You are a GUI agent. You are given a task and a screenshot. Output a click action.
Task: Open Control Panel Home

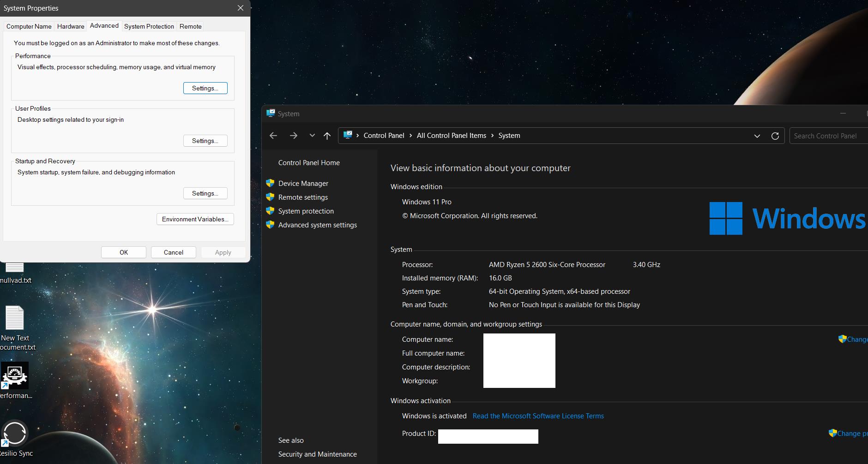309,163
